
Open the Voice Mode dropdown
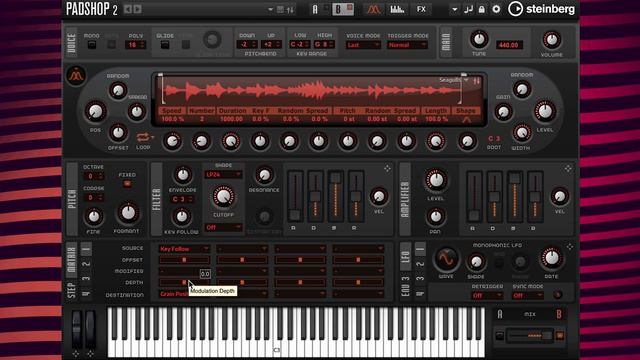pyautogui.click(x=363, y=45)
